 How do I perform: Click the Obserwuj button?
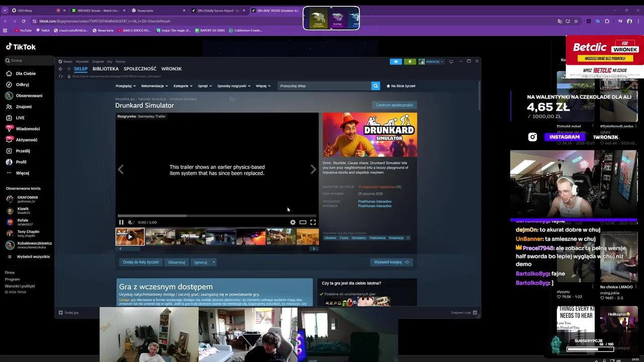click(177, 262)
